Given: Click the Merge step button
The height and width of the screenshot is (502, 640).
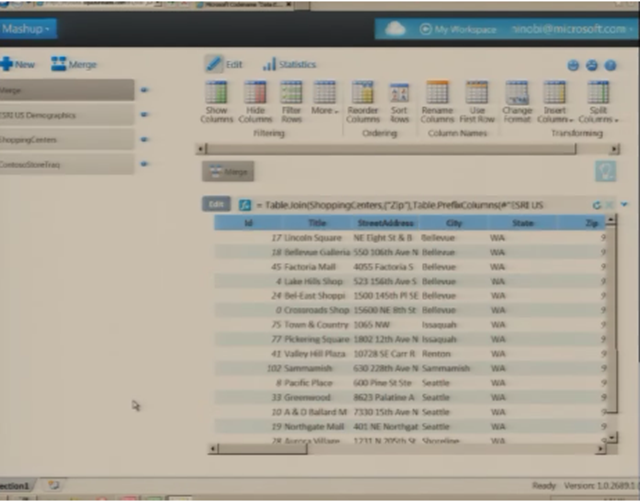Looking at the screenshot, I should 228,171.
